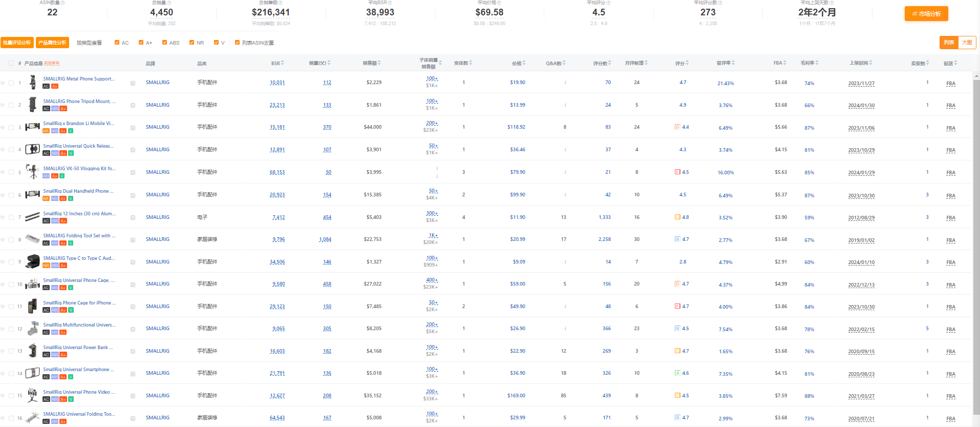Open the SMALLRIG VK-50 Vlogging Kit product link

click(x=79, y=168)
